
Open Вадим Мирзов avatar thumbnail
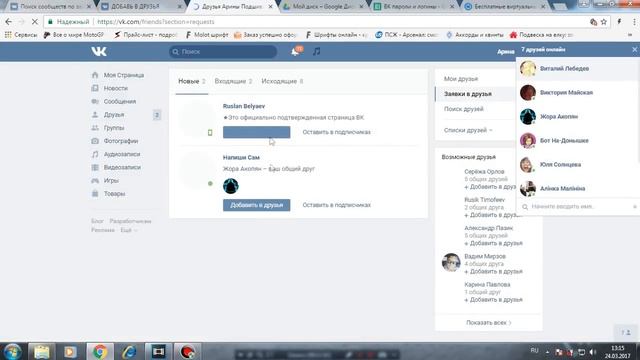[451, 262]
